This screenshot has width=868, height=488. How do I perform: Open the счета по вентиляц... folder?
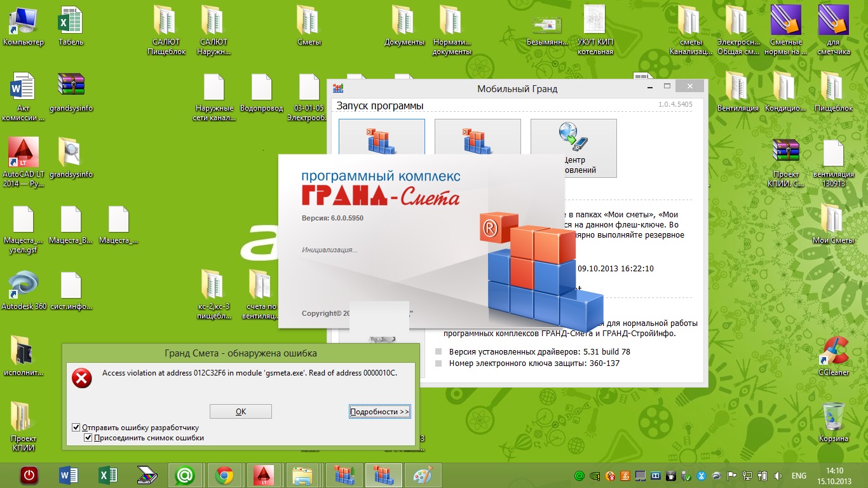(261, 295)
